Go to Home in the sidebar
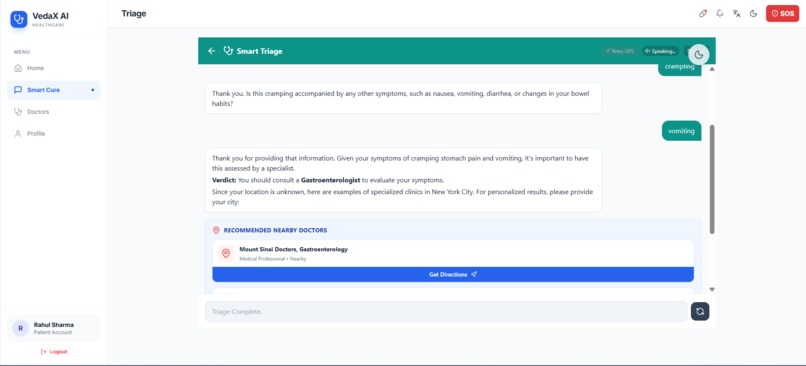 pos(54,68)
